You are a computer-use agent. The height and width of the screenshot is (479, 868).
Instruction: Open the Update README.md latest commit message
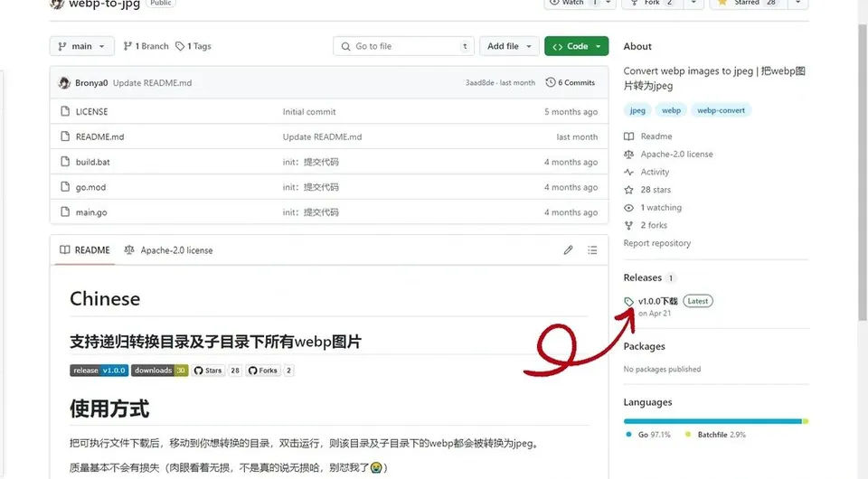pyautogui.click(x=152, y=83)
